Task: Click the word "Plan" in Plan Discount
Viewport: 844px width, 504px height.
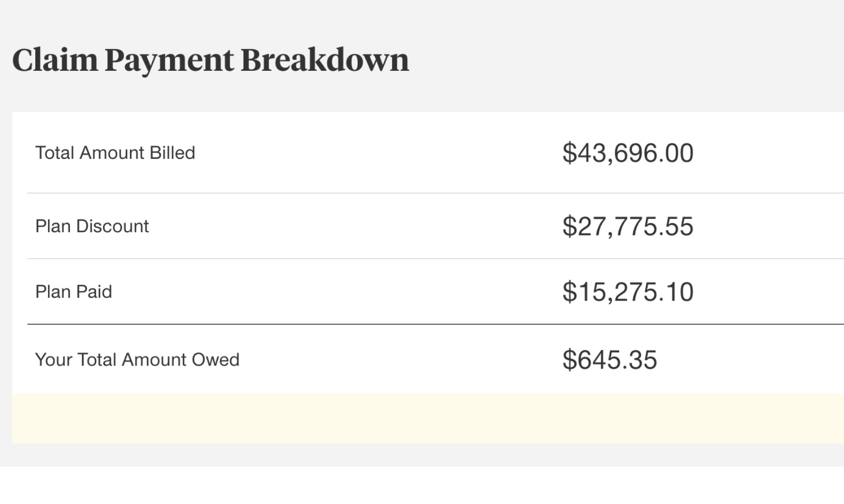Action: pos(53,226)
